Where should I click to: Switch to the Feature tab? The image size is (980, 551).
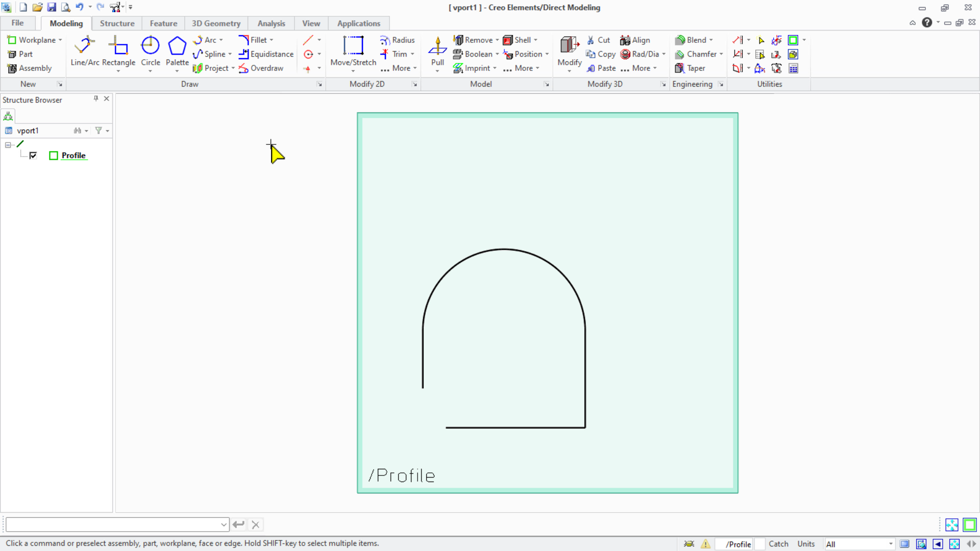(x=163, y=23)
